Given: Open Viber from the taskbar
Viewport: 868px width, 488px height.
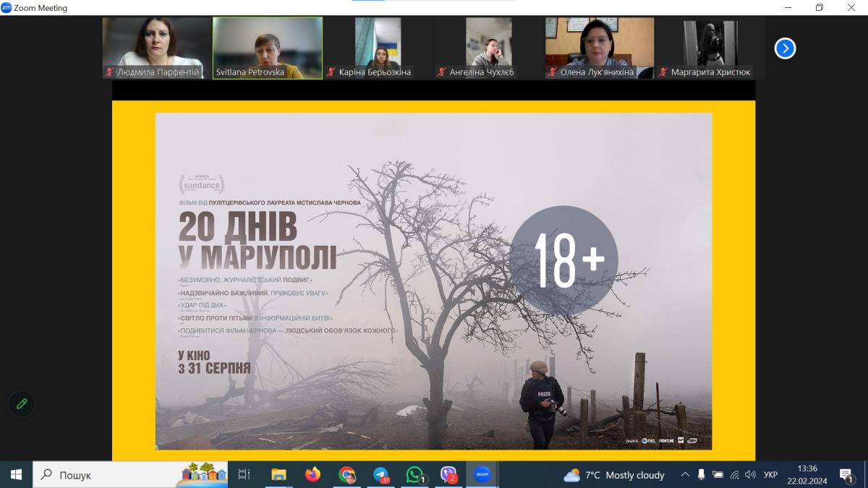Looking at the screenshot, I should coord(448,474).
